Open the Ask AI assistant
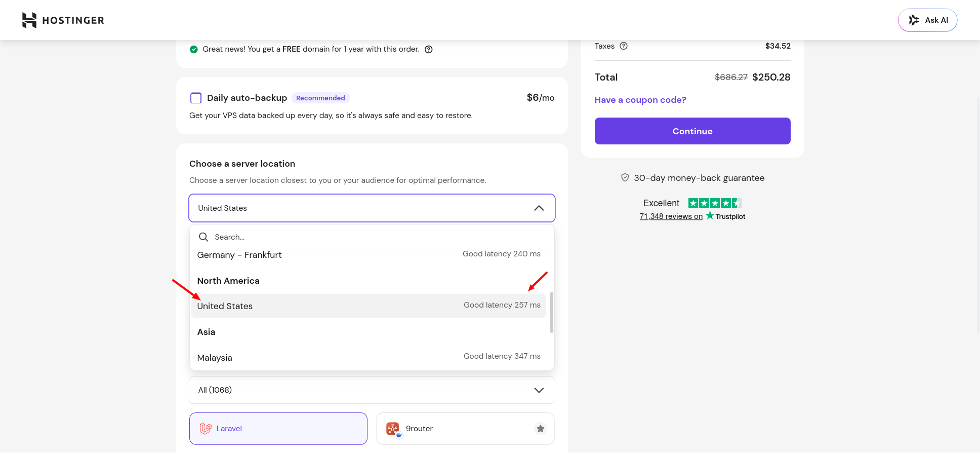Image resolution: width=980 pixels, height=453 pixels. pos(927,20)
